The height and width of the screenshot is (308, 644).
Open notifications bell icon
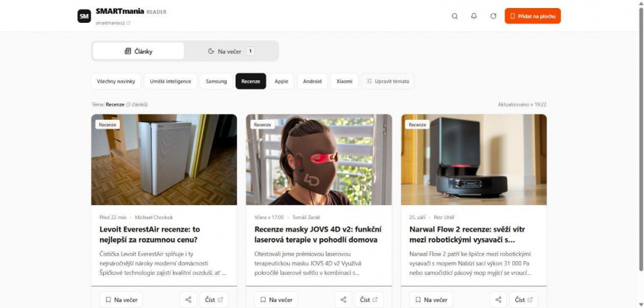(474, 16)
